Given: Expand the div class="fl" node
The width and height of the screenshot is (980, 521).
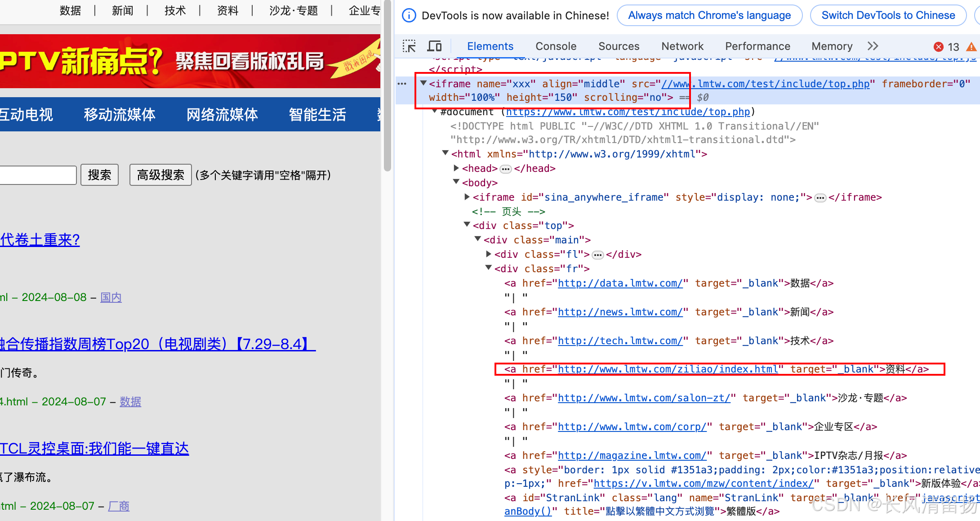Looking at the screenshot, I should click(x=489, y=254).
